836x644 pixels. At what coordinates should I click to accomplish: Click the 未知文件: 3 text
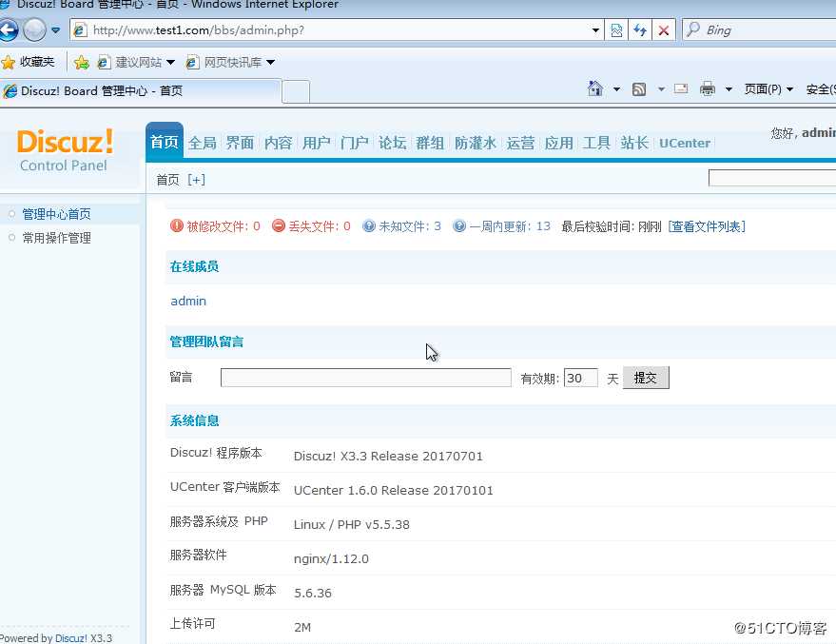[x=410, y=226]
